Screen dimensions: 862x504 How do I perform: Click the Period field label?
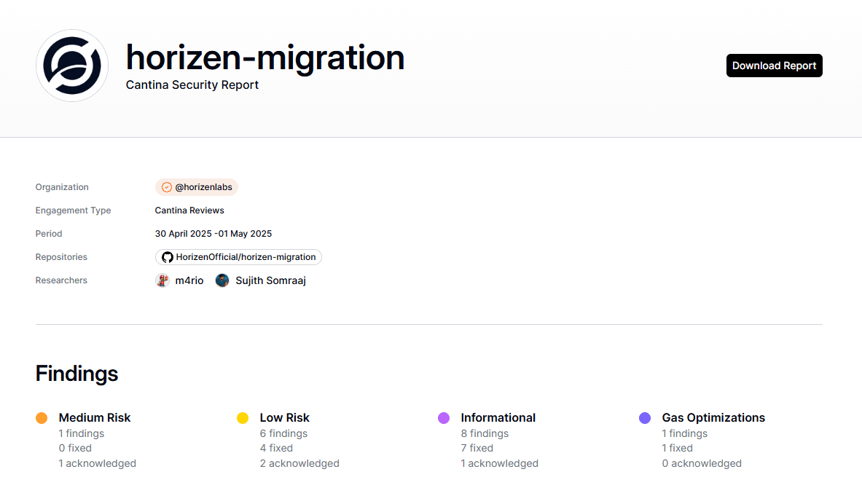[x=49, y=234]
